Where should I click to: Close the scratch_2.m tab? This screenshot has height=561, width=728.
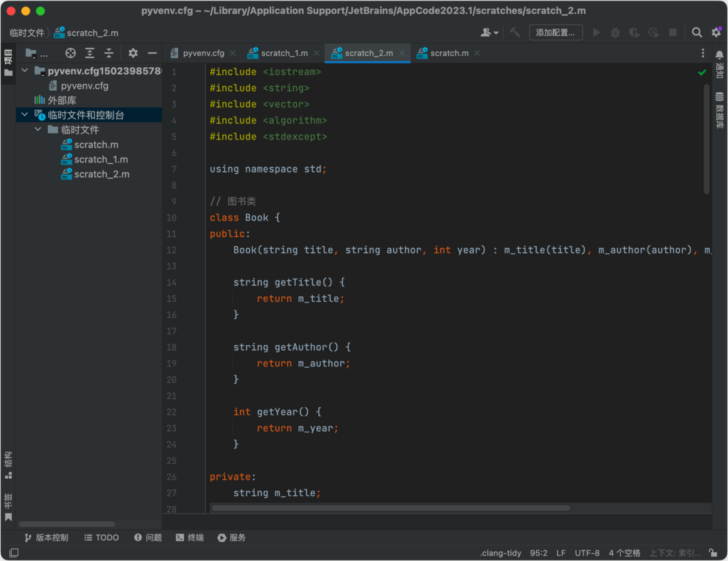click(x=402, y=53)
